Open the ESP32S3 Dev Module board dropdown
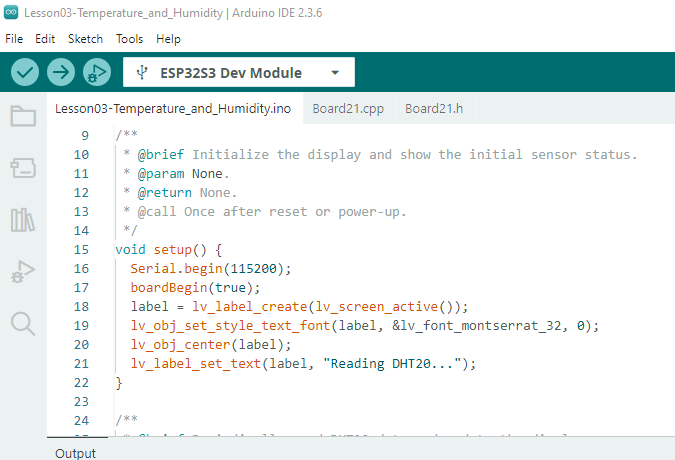The width and height of the screenshot is (675, 460). (x=239, y=72)
